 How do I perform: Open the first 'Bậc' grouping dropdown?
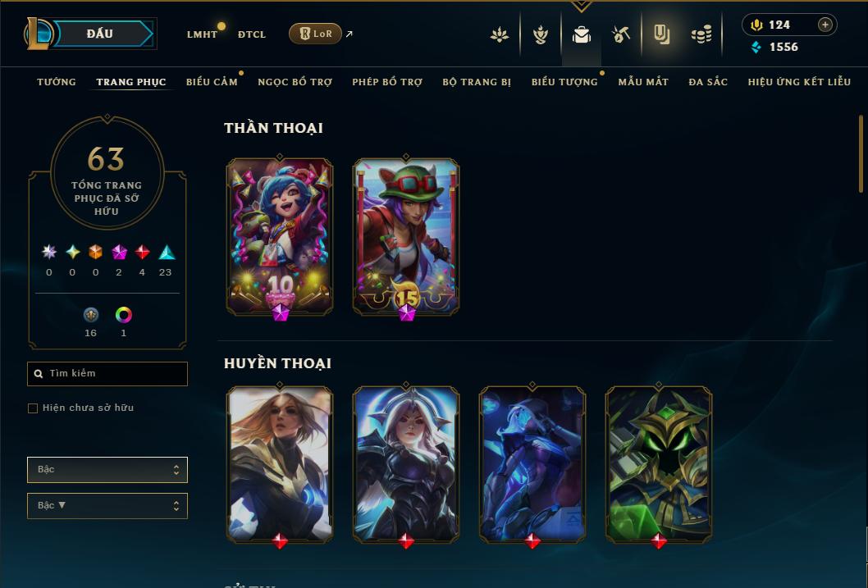(107, 470)
